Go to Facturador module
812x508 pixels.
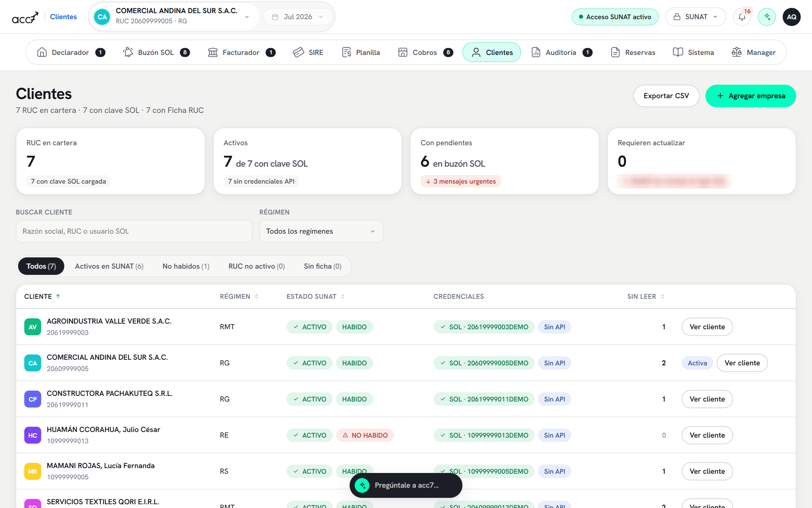(241, 52)
